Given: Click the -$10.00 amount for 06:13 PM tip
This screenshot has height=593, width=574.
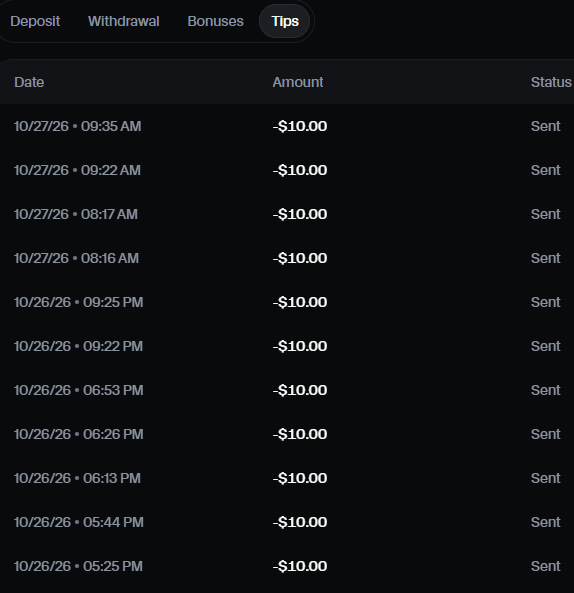Looking at the screenshot, I should click(x=300, y=478).
